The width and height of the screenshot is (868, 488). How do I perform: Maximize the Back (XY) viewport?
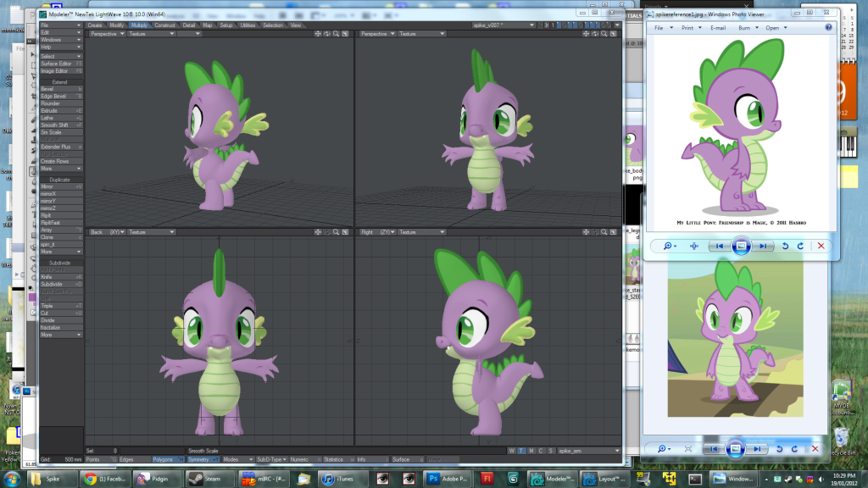coord(346,232)
